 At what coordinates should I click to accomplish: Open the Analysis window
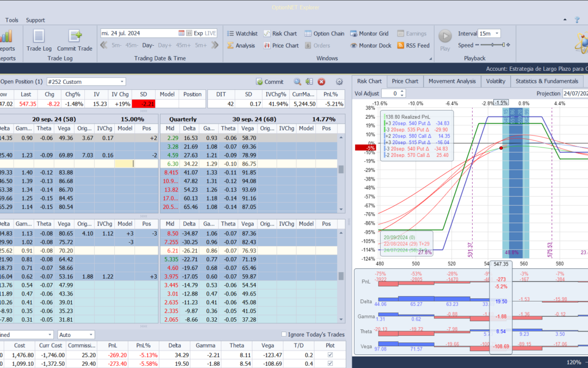(x=241, y=45)
